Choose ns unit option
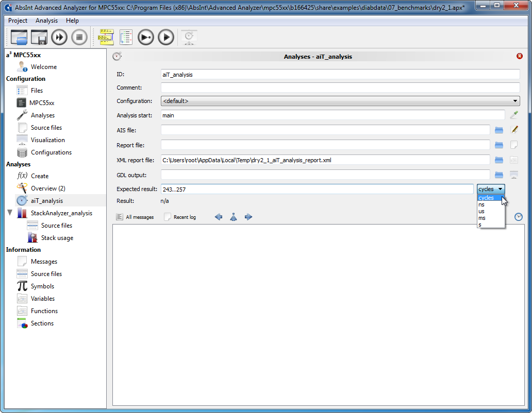The width and height of the screenshot is (532, 413). (491, 204)
